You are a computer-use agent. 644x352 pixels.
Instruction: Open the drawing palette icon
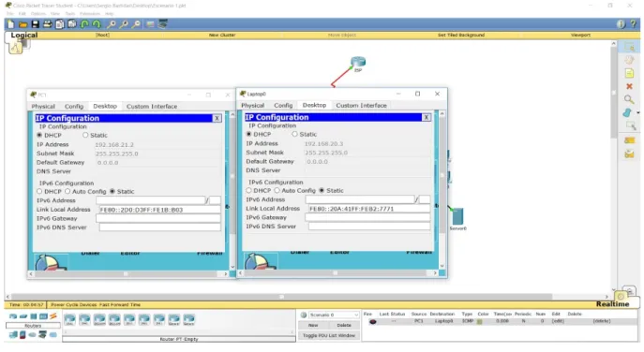coord(150,24)
